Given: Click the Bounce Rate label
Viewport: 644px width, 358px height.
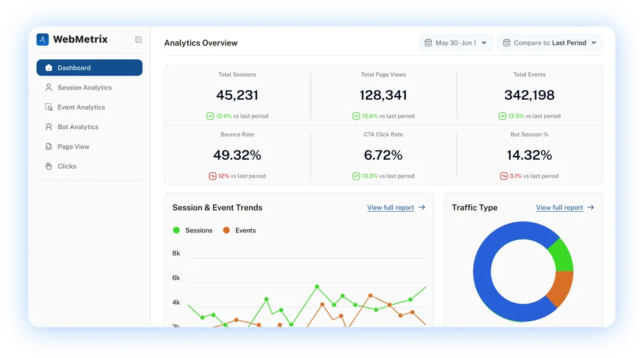Looking at the screenshot, I should [x=238, y=135].
